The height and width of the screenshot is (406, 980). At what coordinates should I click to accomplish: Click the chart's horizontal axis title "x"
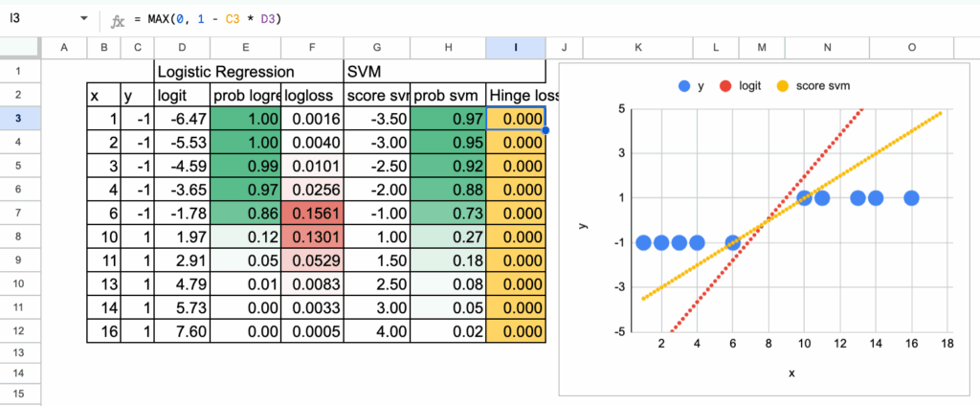[x=791, y=373]
